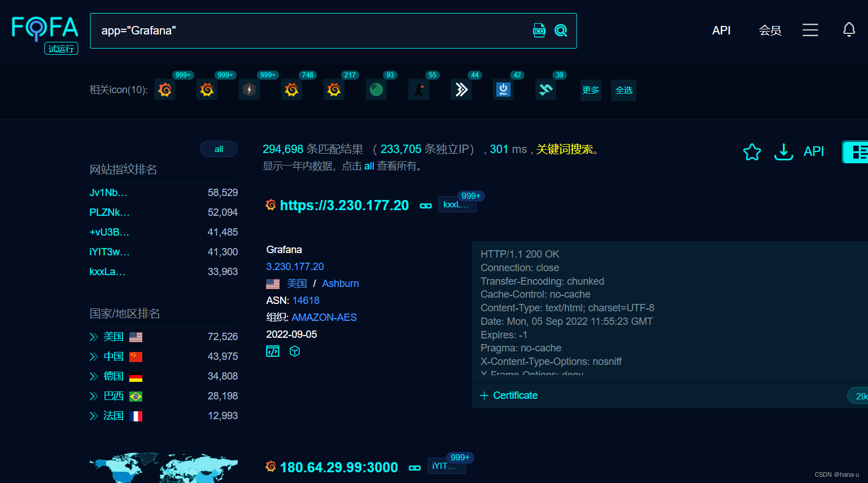This screenshot has width=868, height=483.
Task: Click the France flag next to 12,993
Action: 136,416
